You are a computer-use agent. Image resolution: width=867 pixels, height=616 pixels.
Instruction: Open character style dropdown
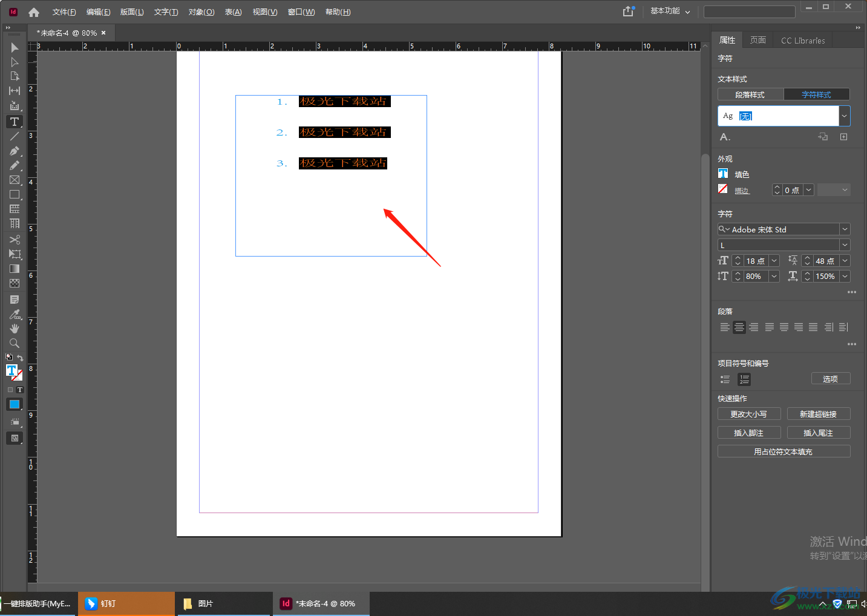(x=844, y=116)
